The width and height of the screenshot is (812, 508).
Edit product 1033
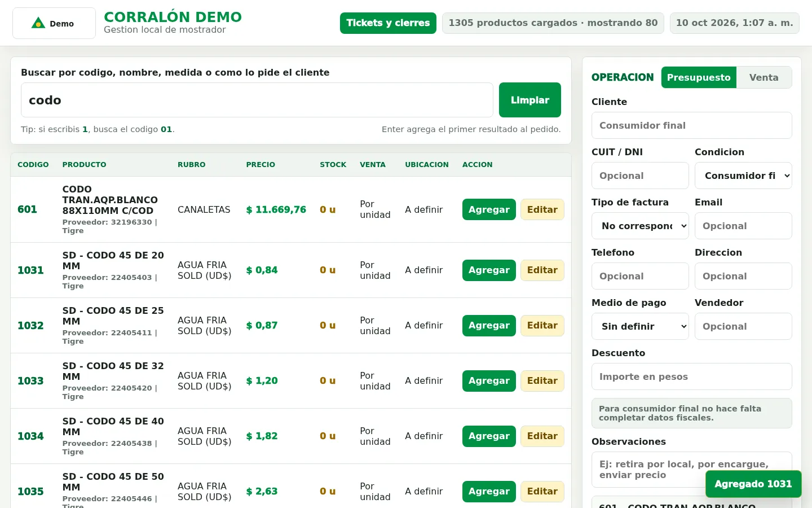(542, 381)
